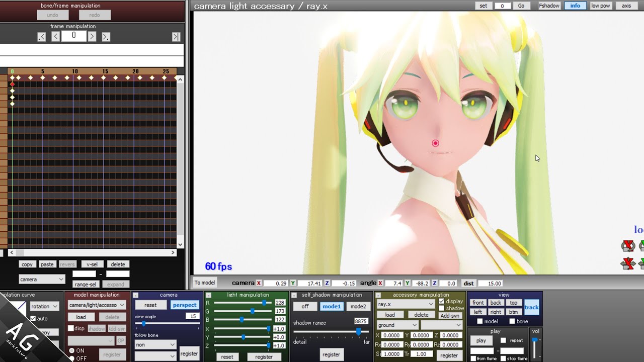Viewport: 644px width, 362px height.
Task: Toggle model disp checkbox
Action: click(71, 328)
